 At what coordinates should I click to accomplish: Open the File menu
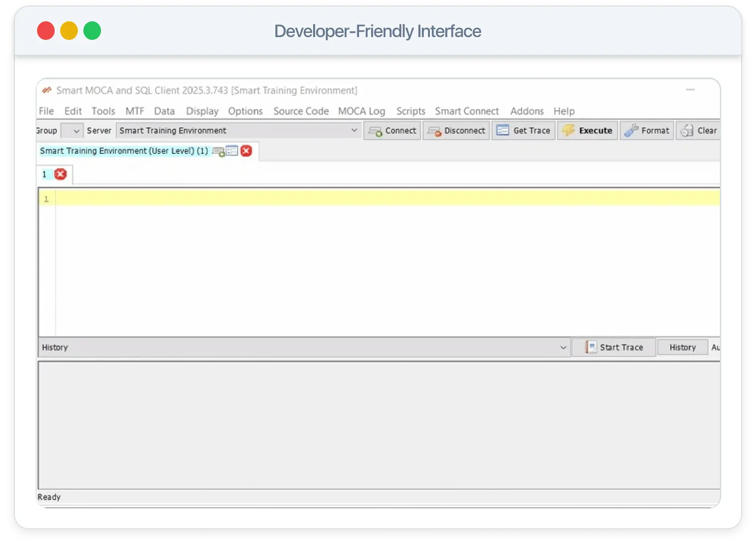(x=46, y=111)
